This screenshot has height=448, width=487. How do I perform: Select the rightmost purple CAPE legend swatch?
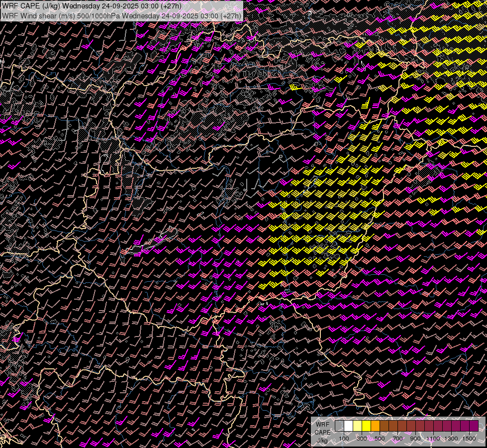(x=474, y=426)
